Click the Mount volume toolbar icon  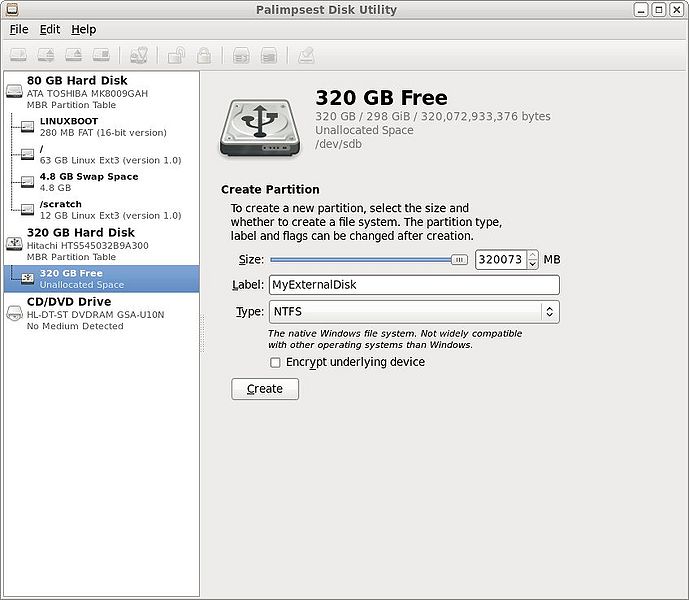tap(18, 55)
